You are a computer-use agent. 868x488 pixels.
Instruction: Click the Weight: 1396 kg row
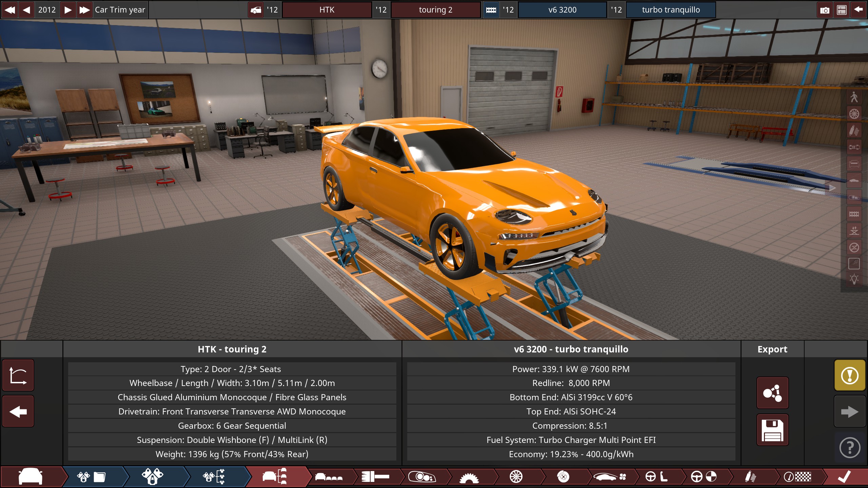(232, 454)
